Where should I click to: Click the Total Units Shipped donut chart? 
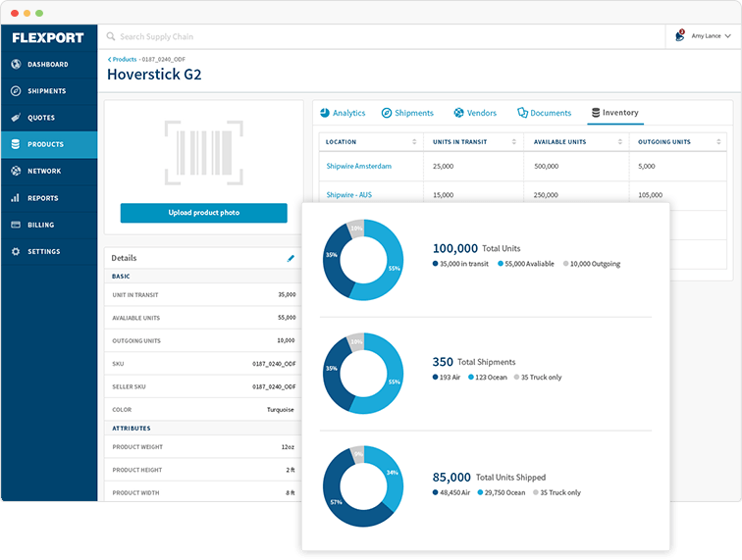pyautogui.click(x=363, y=486)
